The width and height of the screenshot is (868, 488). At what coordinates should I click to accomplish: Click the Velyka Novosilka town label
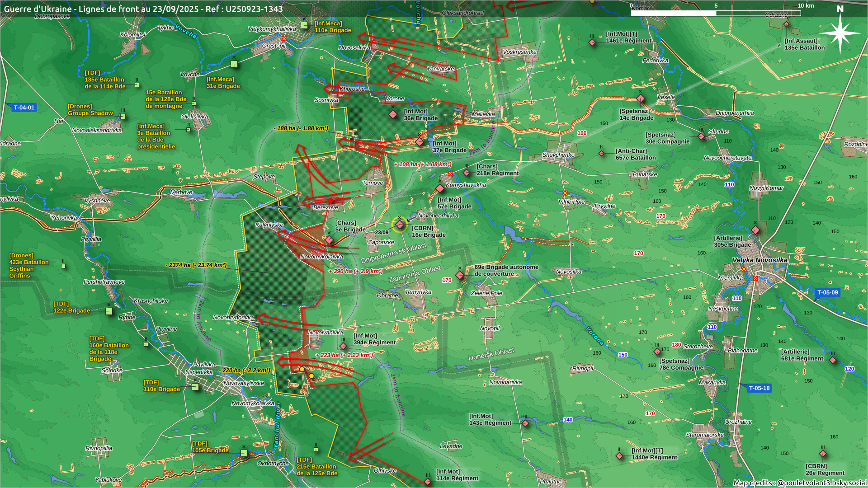(759, 260)
